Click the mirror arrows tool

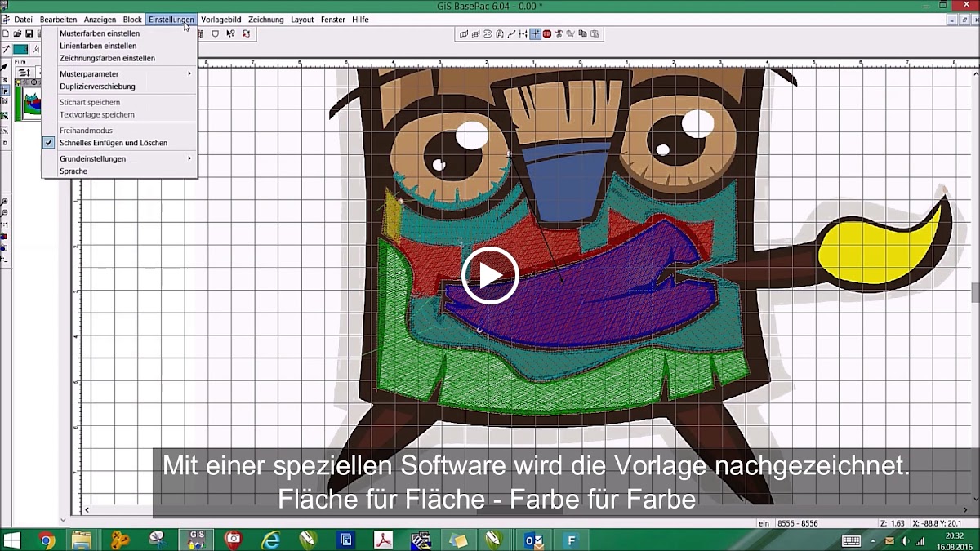(523, 34)
